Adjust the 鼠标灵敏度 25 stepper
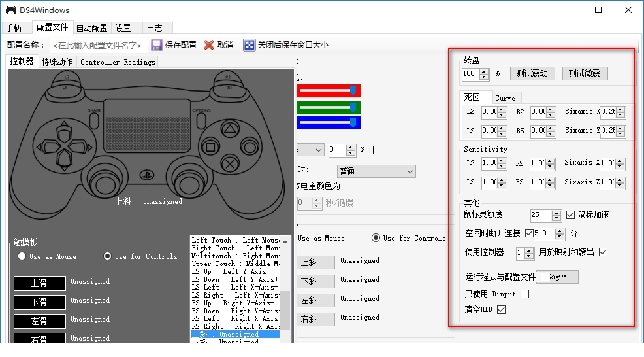Image resolution: width=644 pixels, height=357 pixels. pyautogui.click(x=556, y=216)
